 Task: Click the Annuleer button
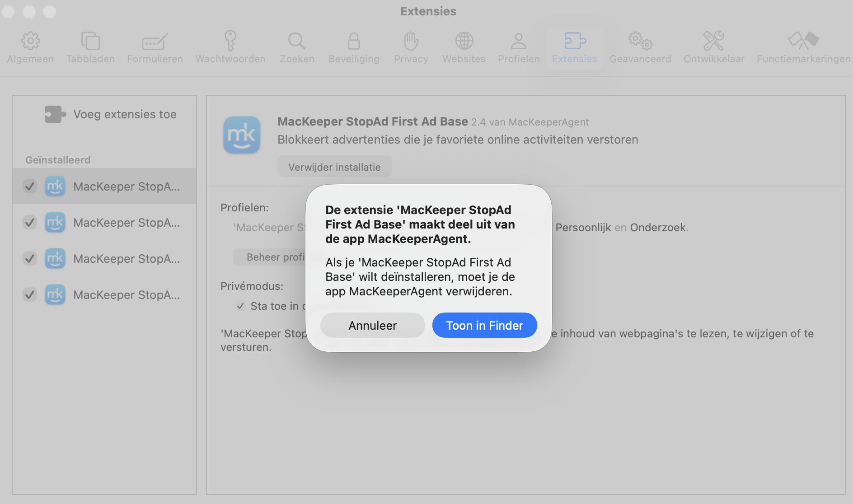[372, 325]
